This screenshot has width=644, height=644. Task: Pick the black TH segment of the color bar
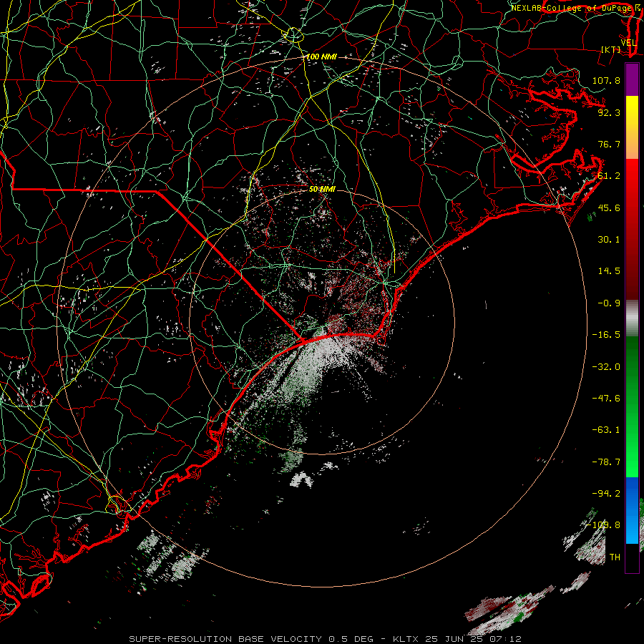tap(632, 558)
